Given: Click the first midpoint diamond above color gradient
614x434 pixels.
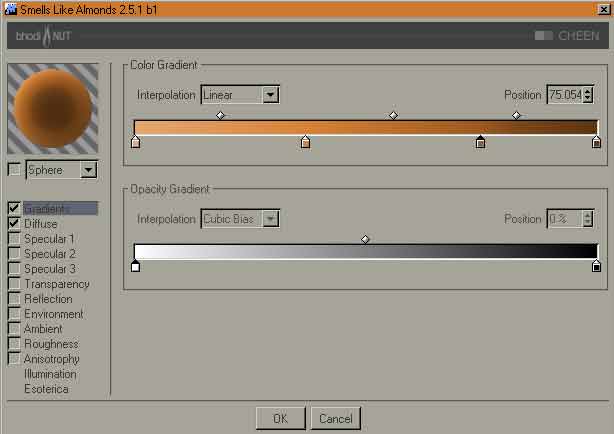Looking at the screenshot, I should point(220,115).
